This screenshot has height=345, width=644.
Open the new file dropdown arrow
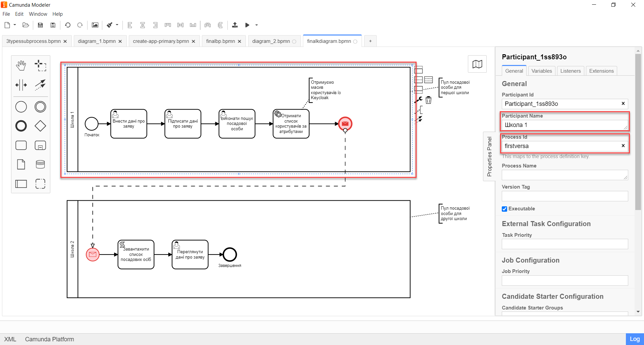pos(15,25)
